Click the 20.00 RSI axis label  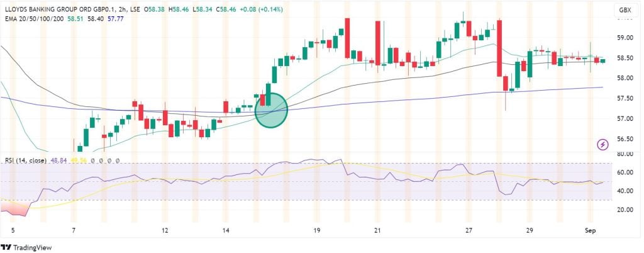[623, 210]
